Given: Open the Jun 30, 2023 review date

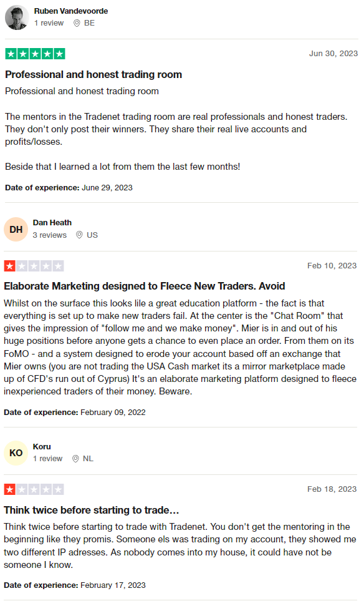Looking at the screenshot, I should (x=333, y=54).
